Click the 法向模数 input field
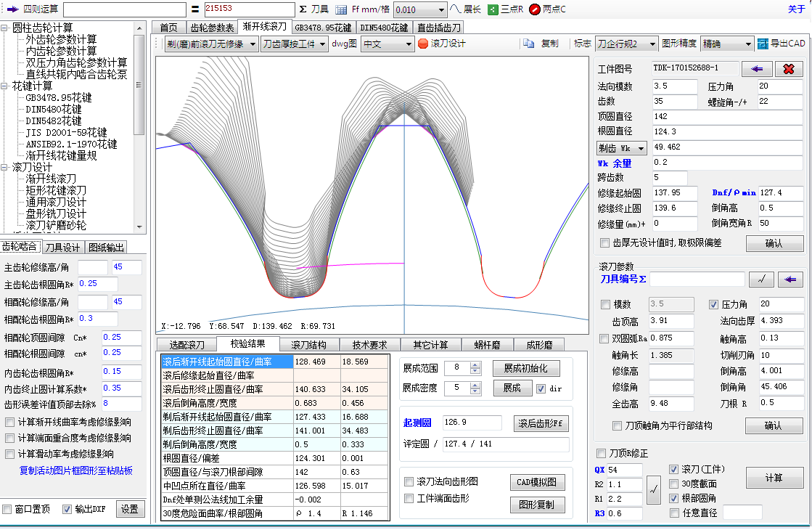Image resolution: width=812 pixels, height=530 pixels. [675, 86]
